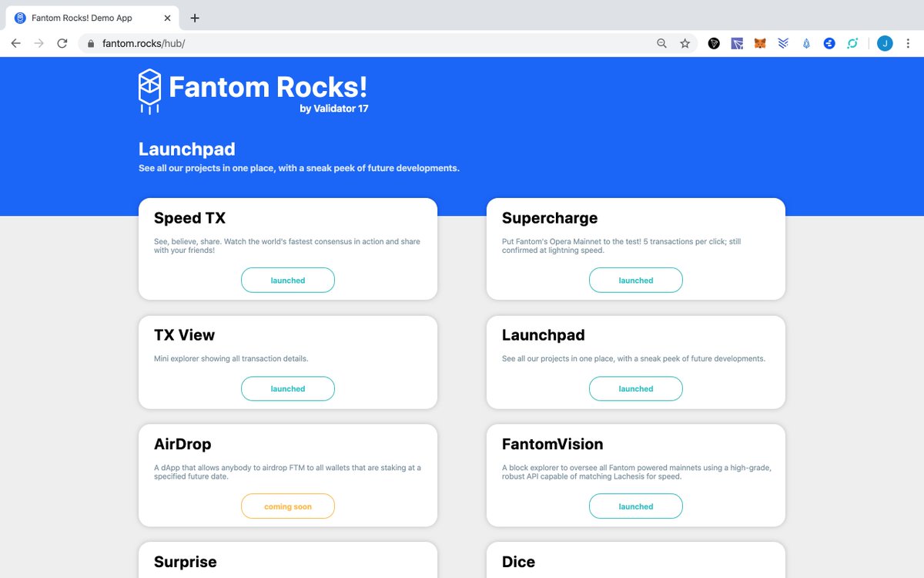
Task: Bookmark this page with the star icon
Action: coord(685,44)
